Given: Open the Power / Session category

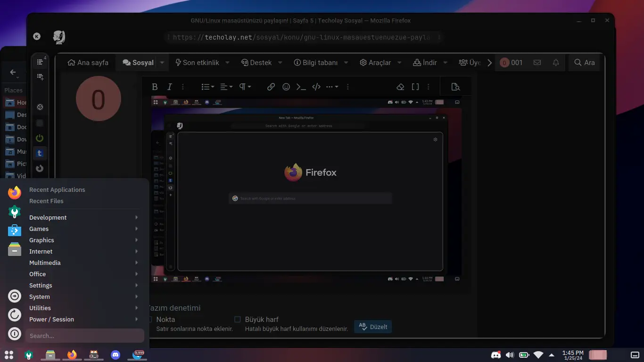Looking at the screenshot, I should pyautogui.click(x=84, y=319).
